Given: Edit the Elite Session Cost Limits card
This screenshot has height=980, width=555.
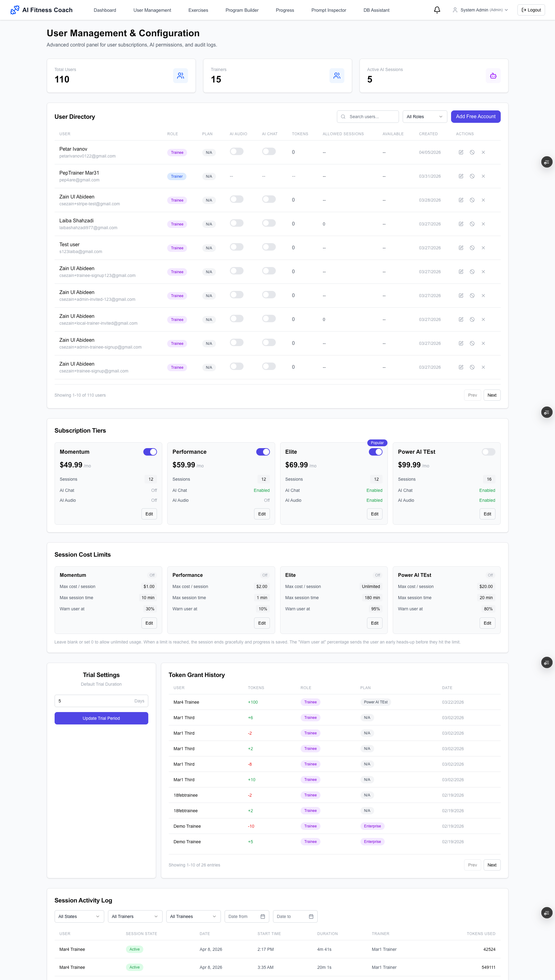Looking at the screenshot, I should 374,623.
